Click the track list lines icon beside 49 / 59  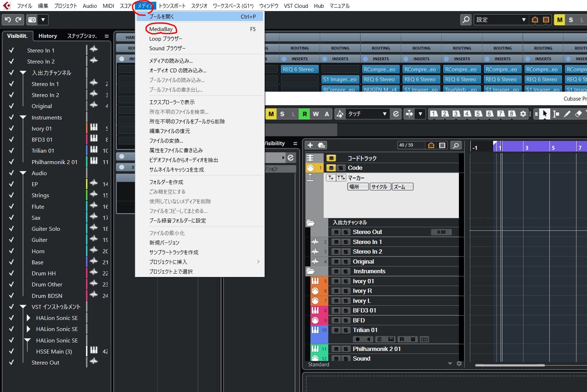[442, 145]
